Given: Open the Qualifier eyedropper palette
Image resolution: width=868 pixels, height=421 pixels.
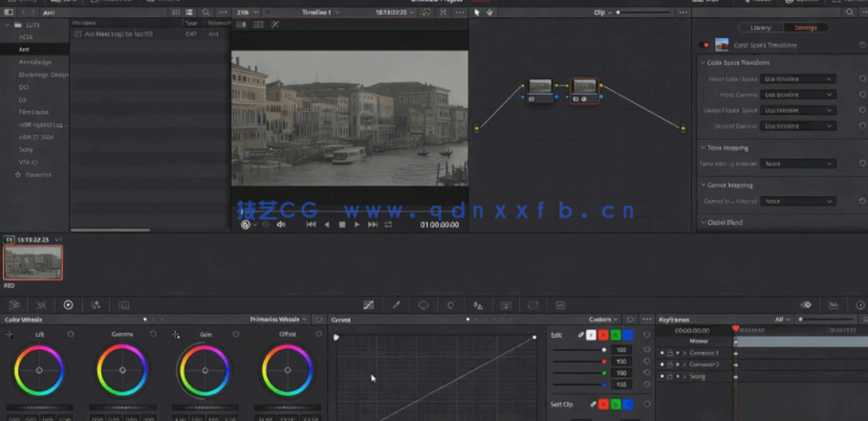Looking at the screenshot, I should 397,304.
